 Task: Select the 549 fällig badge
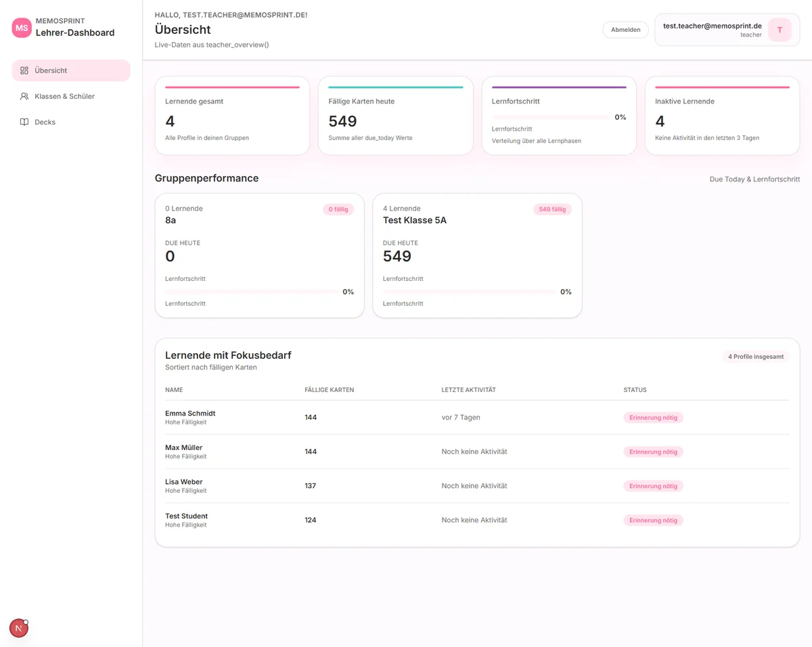[552, 209]
